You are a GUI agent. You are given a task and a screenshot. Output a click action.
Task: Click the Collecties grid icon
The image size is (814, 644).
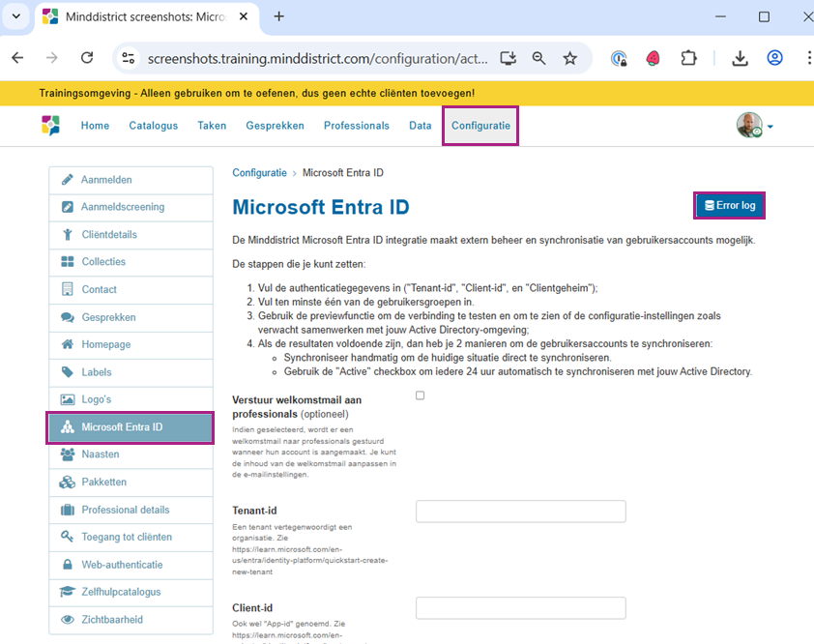[68, 262]
